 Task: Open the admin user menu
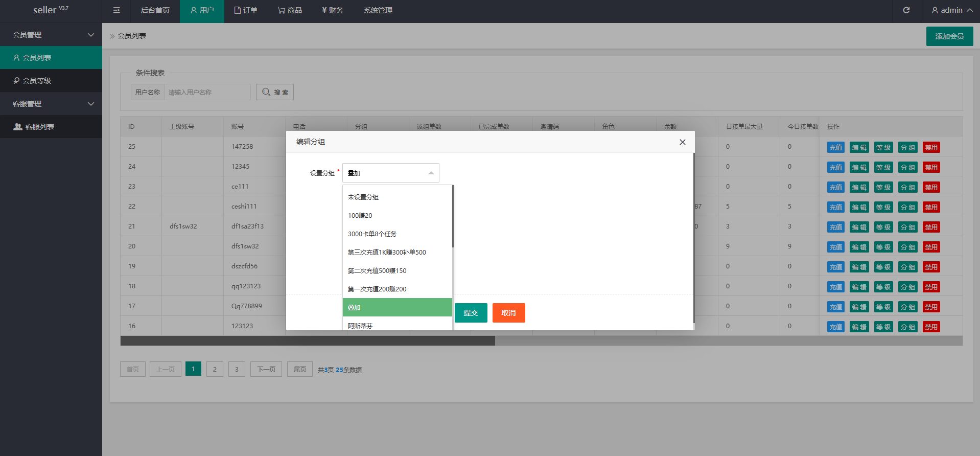[952, 10]
